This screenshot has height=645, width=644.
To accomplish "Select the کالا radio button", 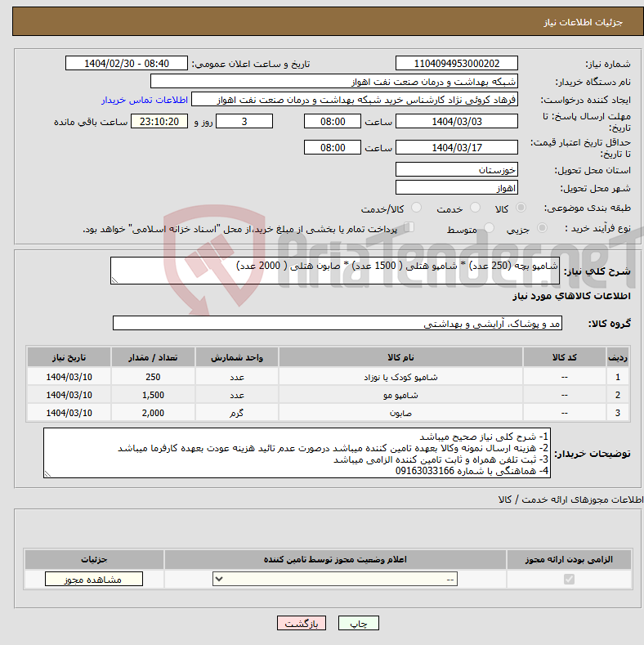I will (x=521, y=208).
